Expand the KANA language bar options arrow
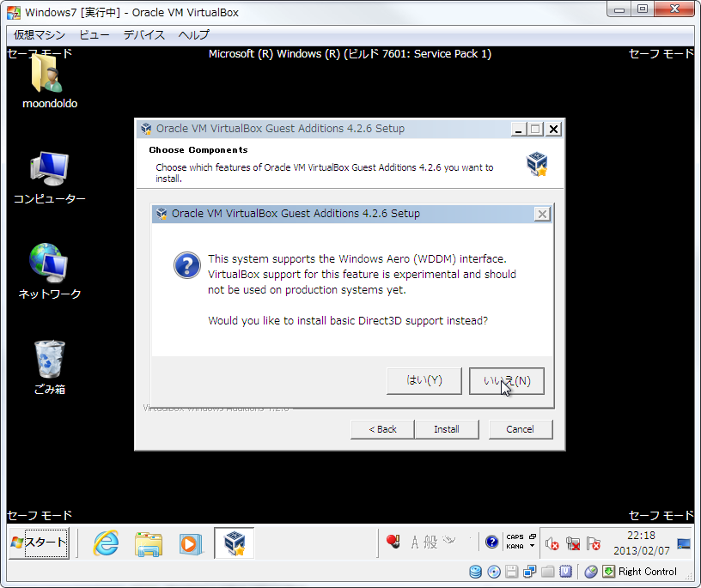This screenshot has height=588, width=701. pos(532,546)
